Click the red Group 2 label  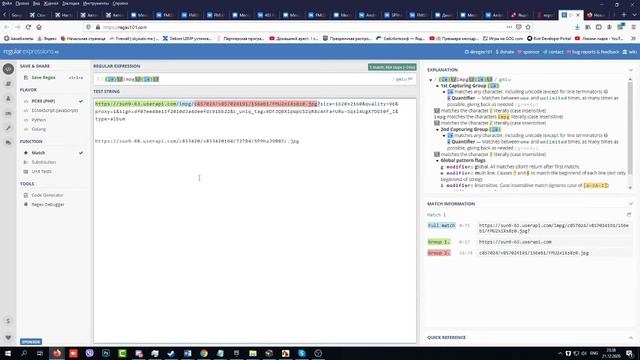pos(439,253)
